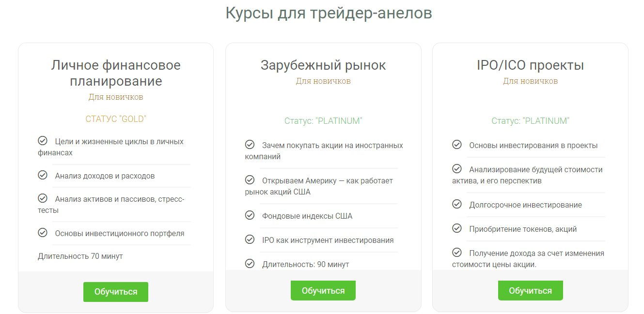Click check icon beside "Фондовые индексы США"
This screenshot has width=644, height=314.
(x=250, y=215)
